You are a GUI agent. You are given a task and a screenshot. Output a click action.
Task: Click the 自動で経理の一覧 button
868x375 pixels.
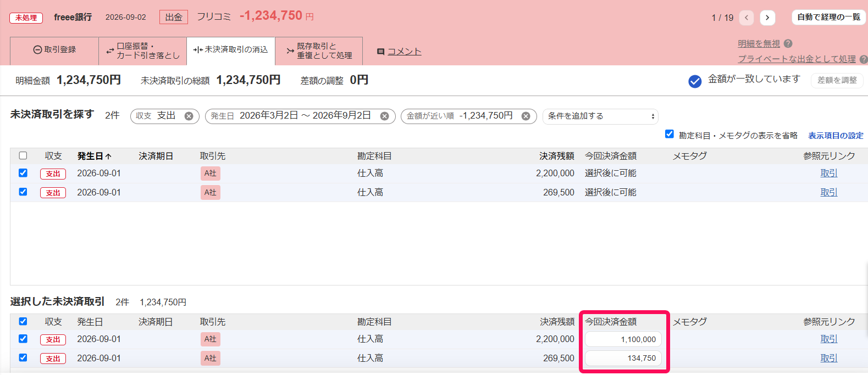(x=828, y=18)
